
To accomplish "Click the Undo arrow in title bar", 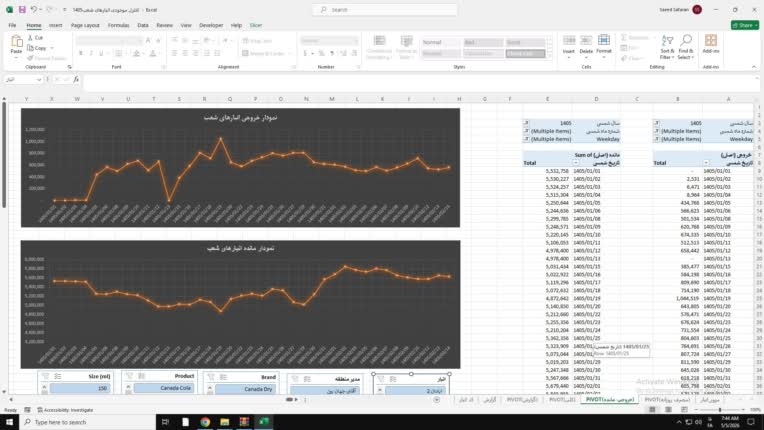I will point(34,10).
